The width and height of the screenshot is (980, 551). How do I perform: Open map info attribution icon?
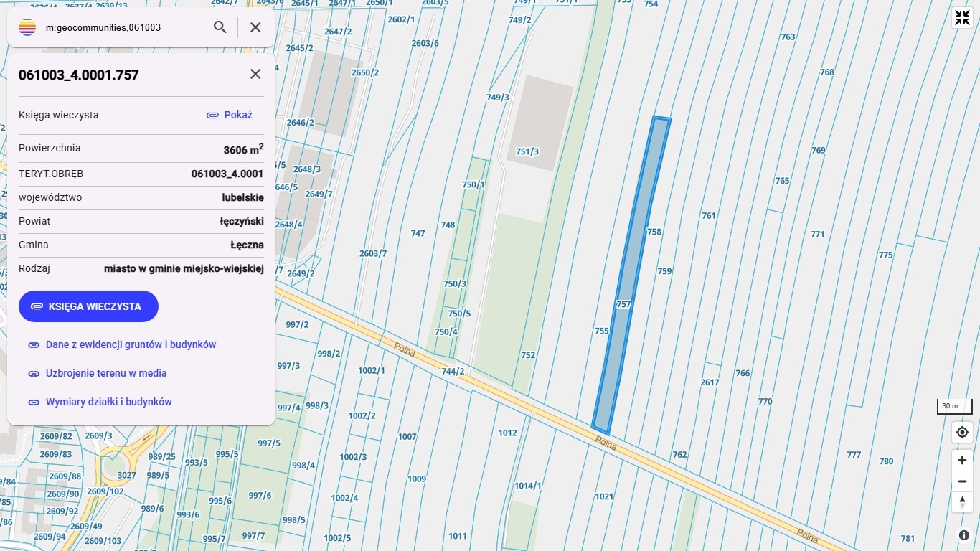point(963,535)
